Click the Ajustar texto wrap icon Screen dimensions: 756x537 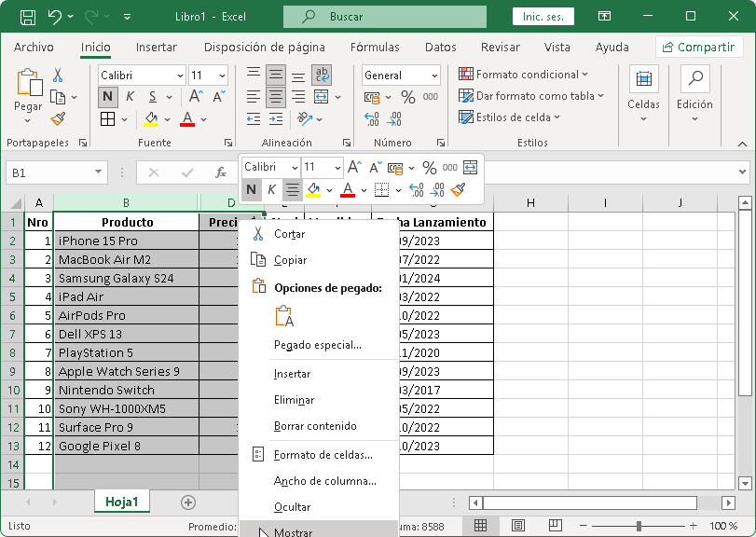[x=323, y=74]
